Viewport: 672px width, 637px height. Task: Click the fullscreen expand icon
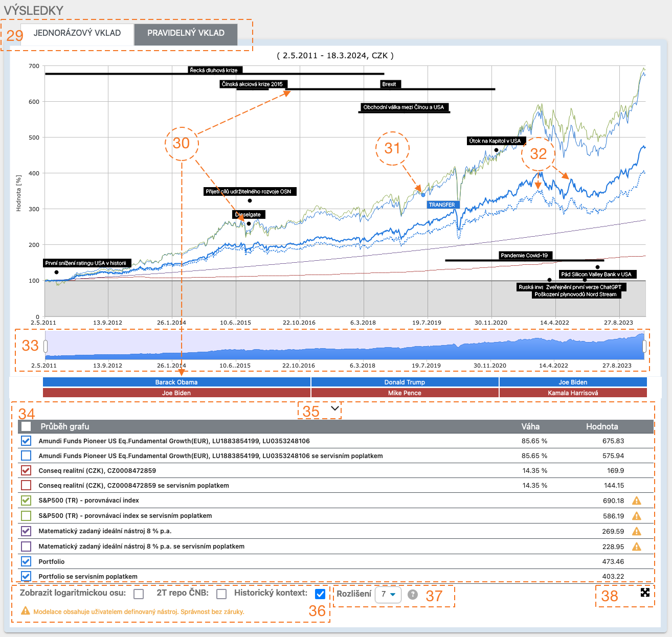(645, 592)
